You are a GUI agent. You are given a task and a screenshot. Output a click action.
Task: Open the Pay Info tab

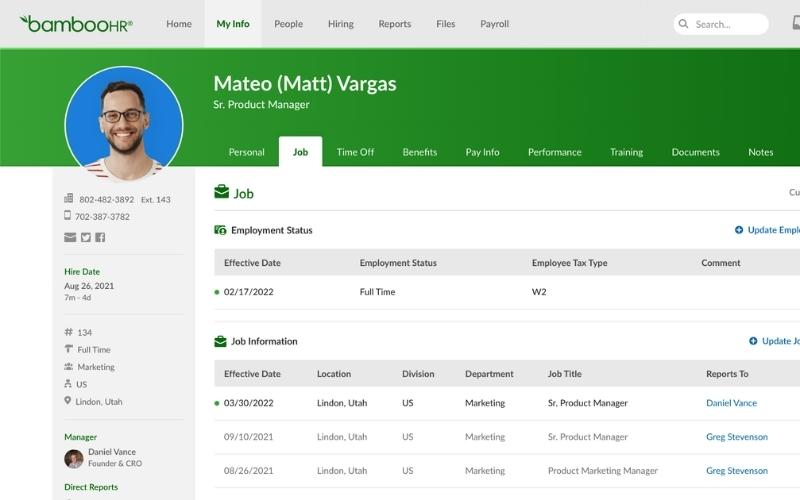482,152
